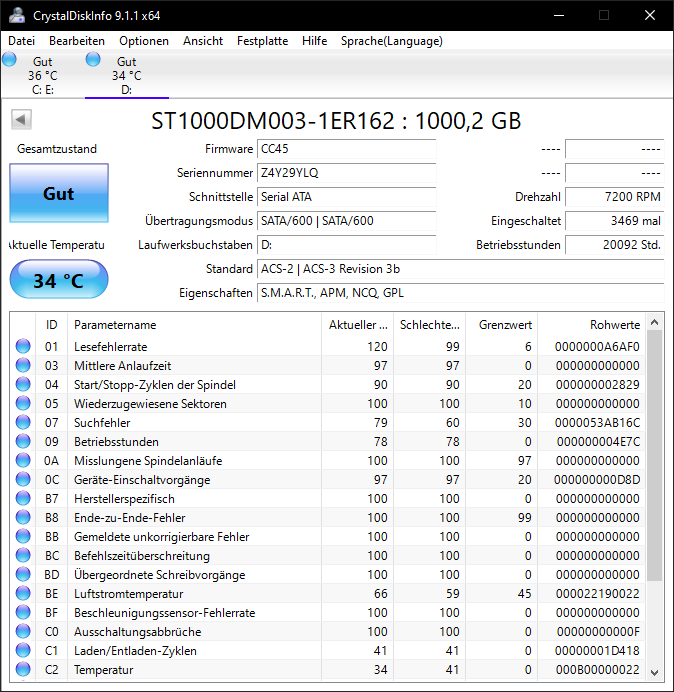Click the status orb for Laden/Entladen-Zyklen row

pos(23,650)
